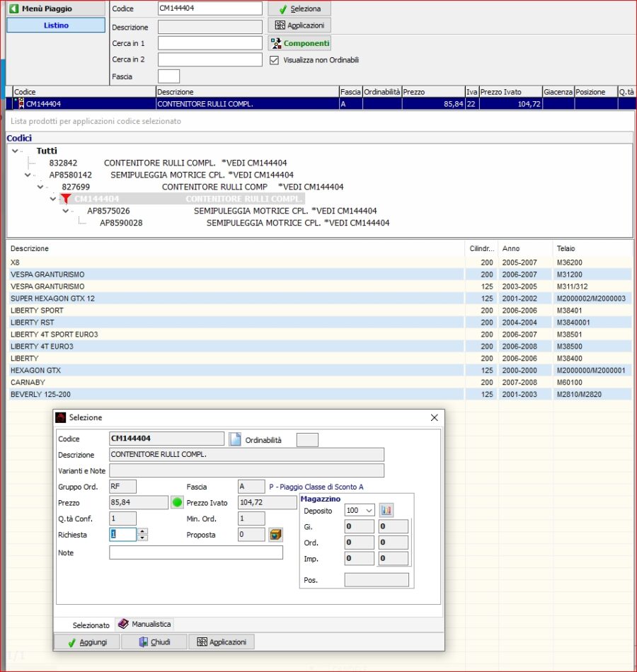Click the document icon beside Codice in Selezione
637x672 pixels.
click(x=236, y=439)
